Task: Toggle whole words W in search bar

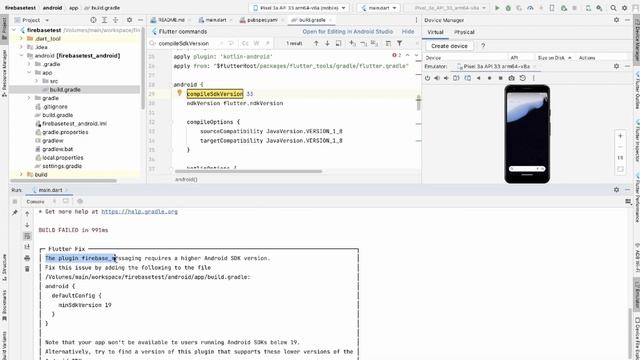Action: pyautogui.click(x=256, y=43)
